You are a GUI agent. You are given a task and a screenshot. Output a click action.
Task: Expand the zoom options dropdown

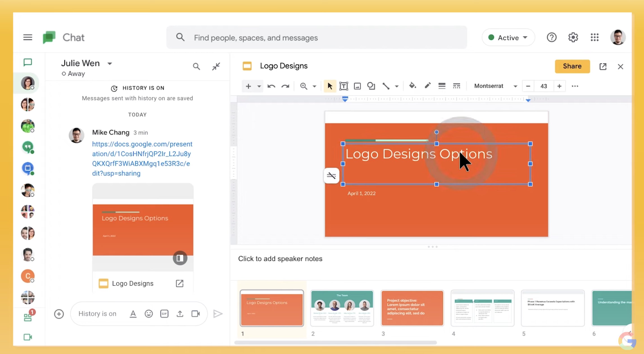(x=315, y=86)
